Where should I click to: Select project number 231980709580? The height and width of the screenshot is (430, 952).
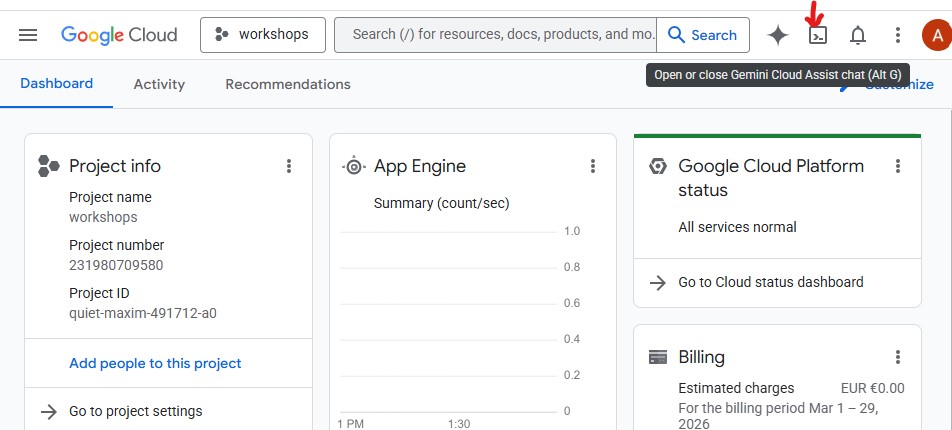[116, 265]
